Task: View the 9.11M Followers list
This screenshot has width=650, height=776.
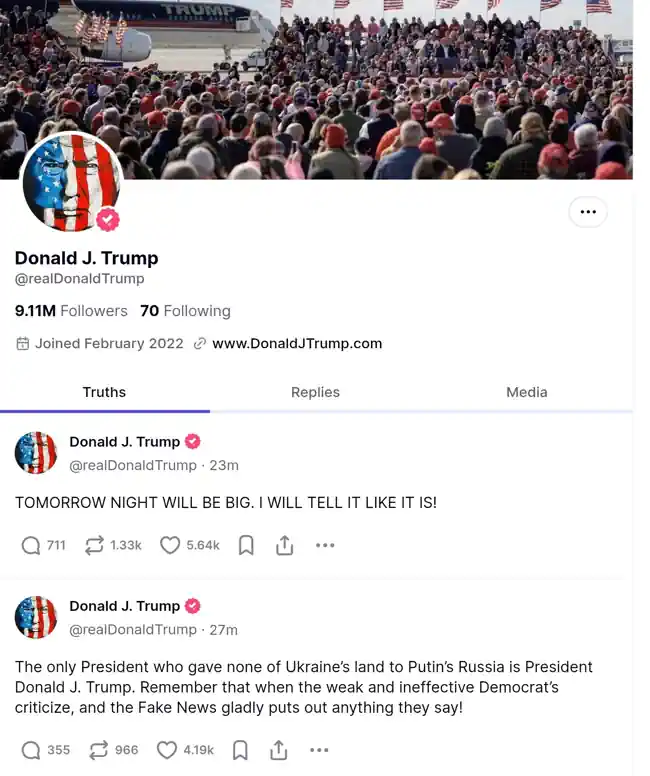Action: coord(71,311)
